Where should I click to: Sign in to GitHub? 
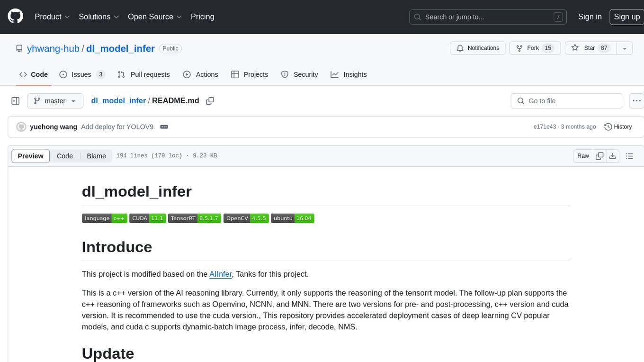point(590,17)
